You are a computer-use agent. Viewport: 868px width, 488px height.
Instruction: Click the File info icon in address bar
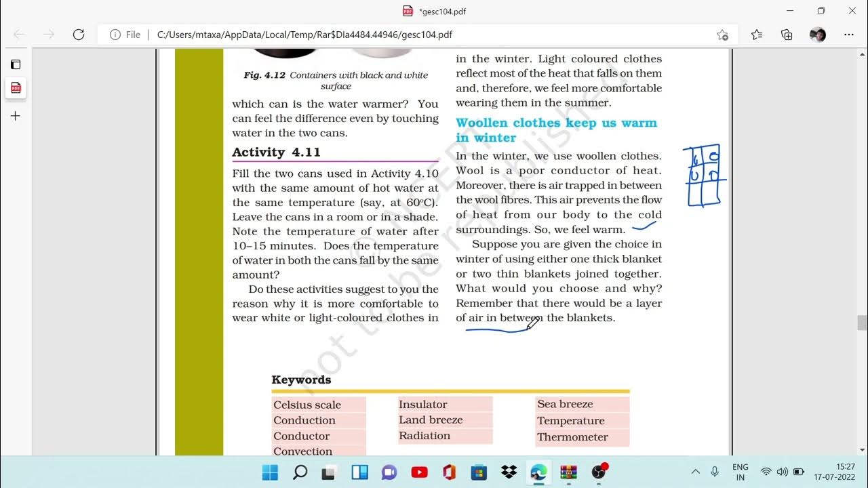[x=115, y=35]
